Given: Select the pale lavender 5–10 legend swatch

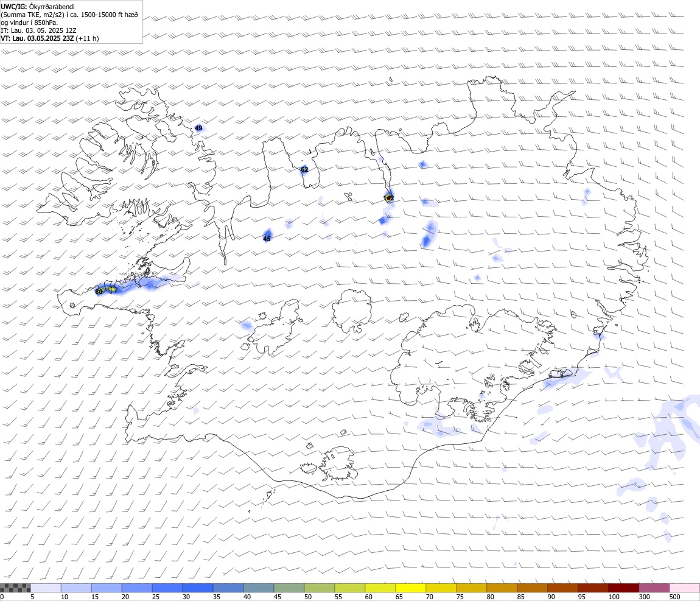Looking at the screenshot, I should (46, 588).
